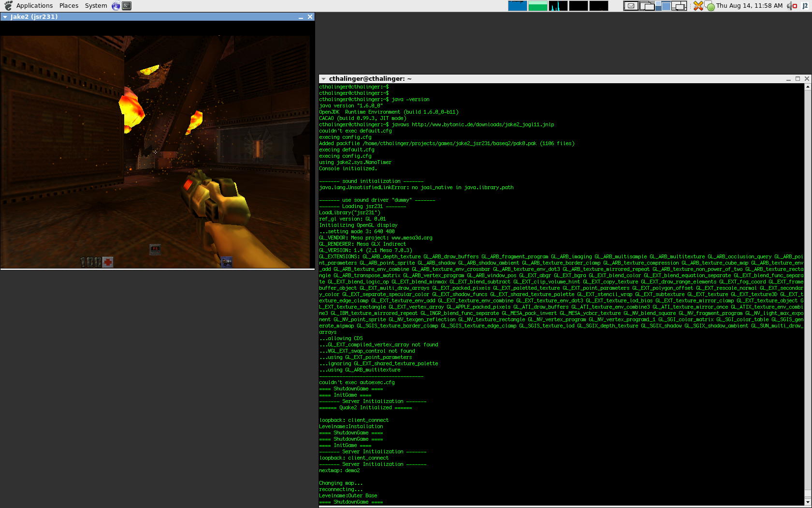
Task: Open the fourth black system monitor graph
Action: point(578,6)
